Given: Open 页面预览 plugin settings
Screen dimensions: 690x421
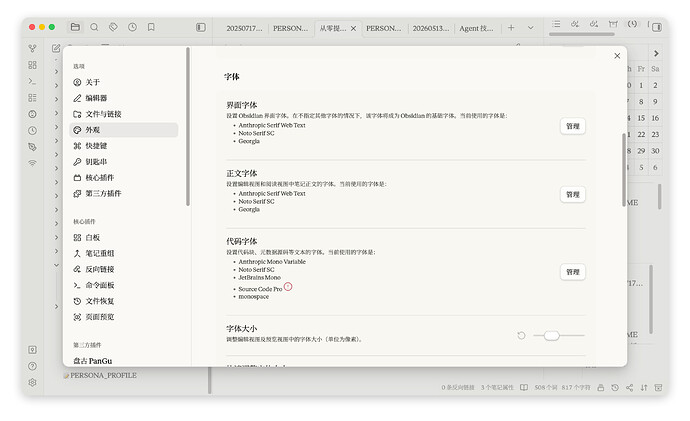Looking at the screenshot, I should [124, 317].
